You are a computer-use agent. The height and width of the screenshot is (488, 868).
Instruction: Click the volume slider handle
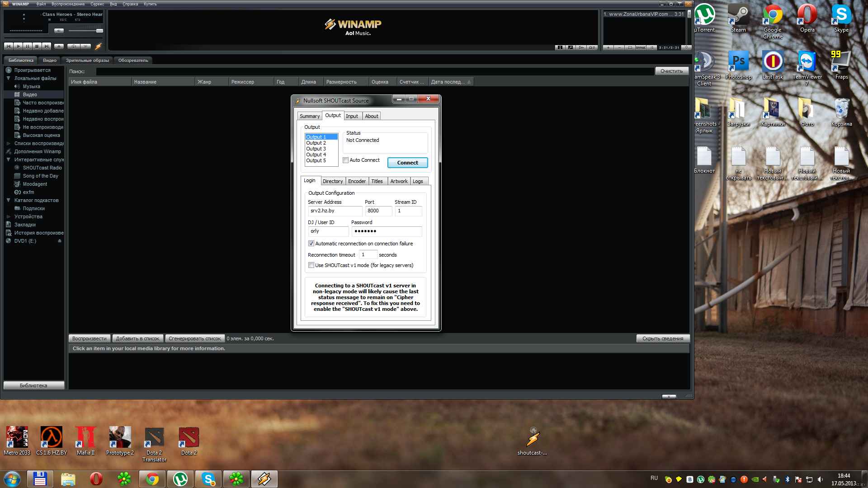99,31
